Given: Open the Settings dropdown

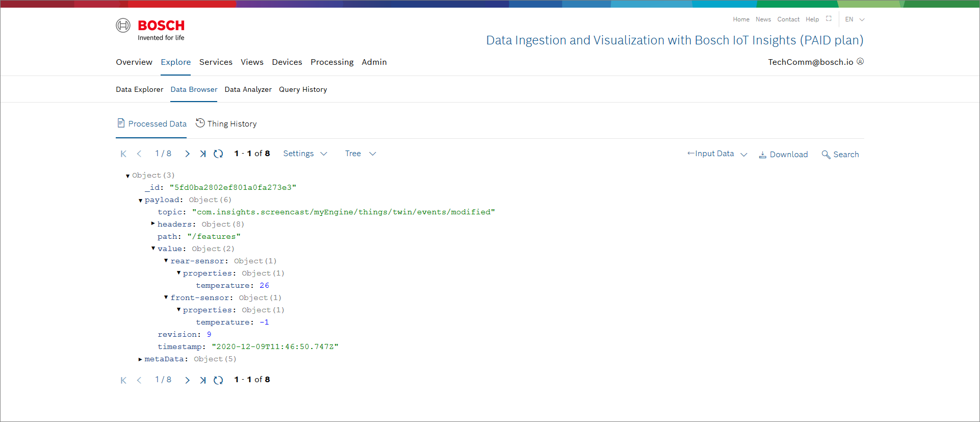Looking at the screenshot, I should 304,154.
